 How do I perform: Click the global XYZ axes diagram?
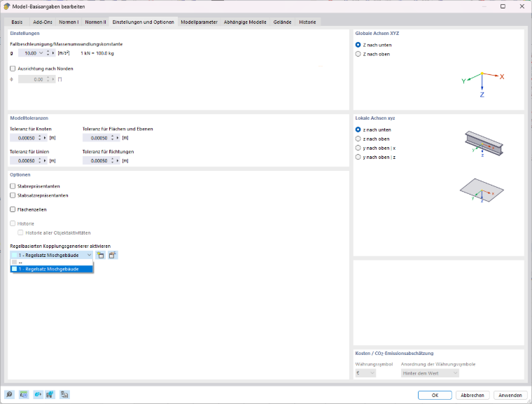482,84
